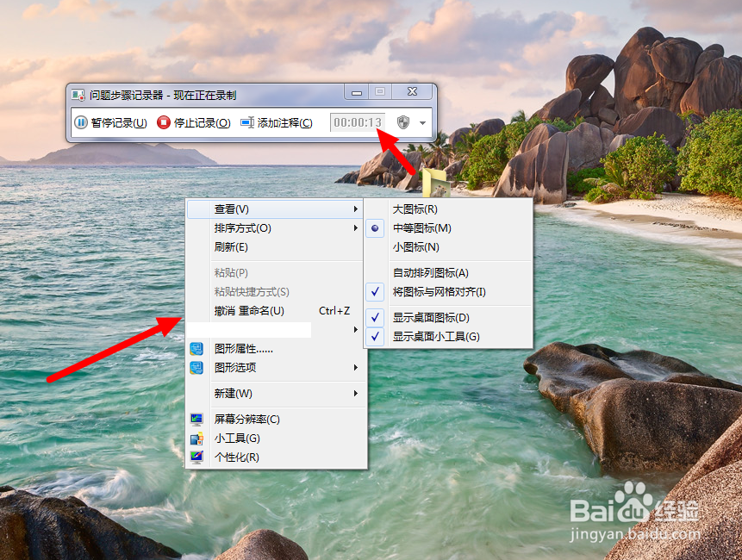Screen dimensions: 742x560
Task: Expand the 图形选项 submenu arrow
Action: (x=355, y=368)
